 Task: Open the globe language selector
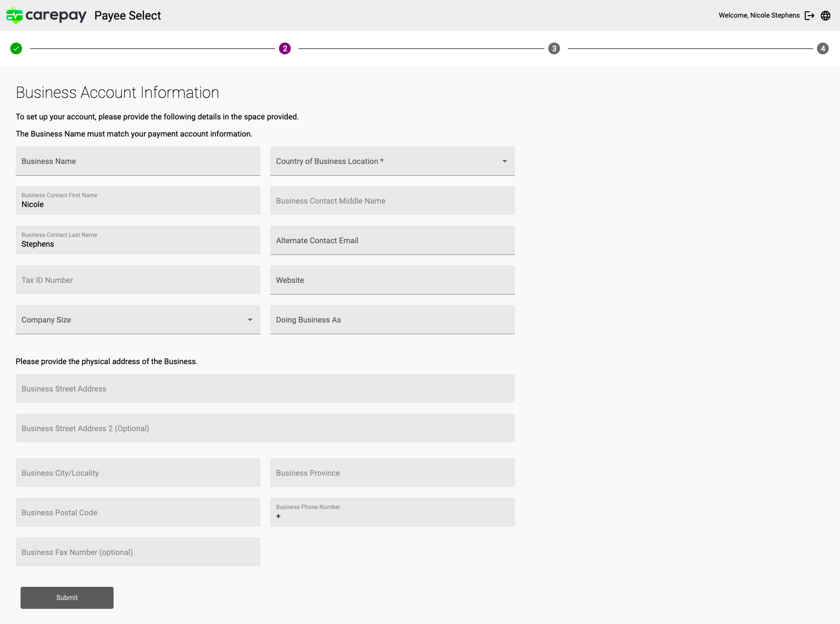click(826, 16)
